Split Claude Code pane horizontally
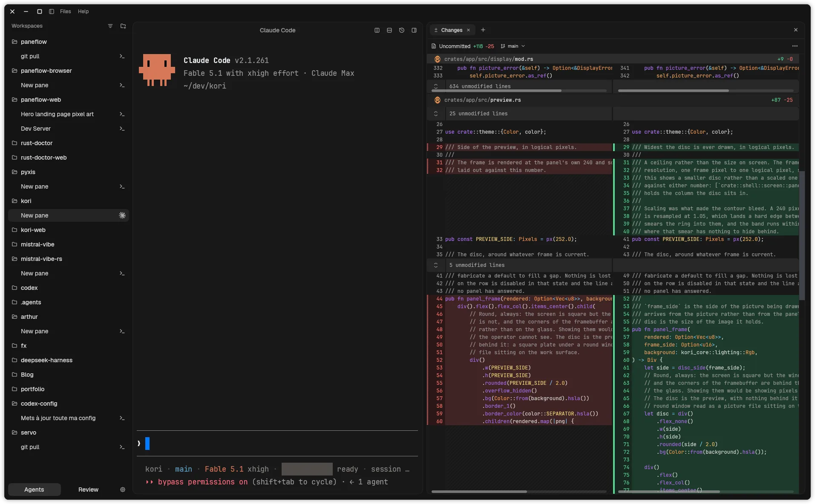The image size is (815, 504). [389, 30]
